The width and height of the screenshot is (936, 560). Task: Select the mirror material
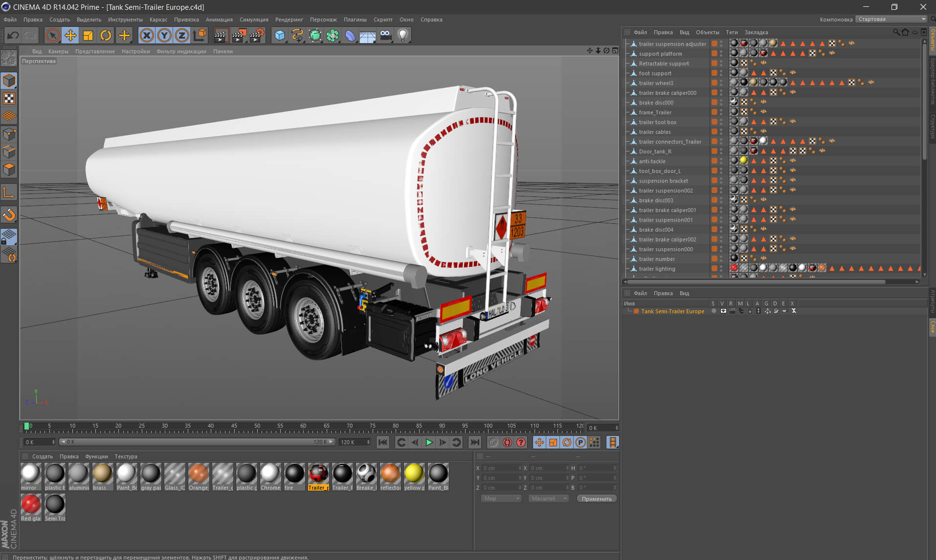tap(30, 476)
